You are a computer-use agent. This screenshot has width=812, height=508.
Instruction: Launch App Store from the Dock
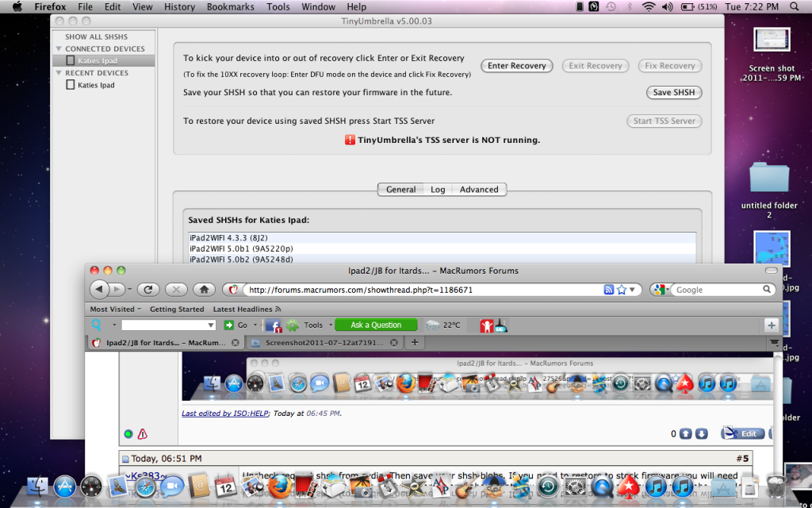65,487
